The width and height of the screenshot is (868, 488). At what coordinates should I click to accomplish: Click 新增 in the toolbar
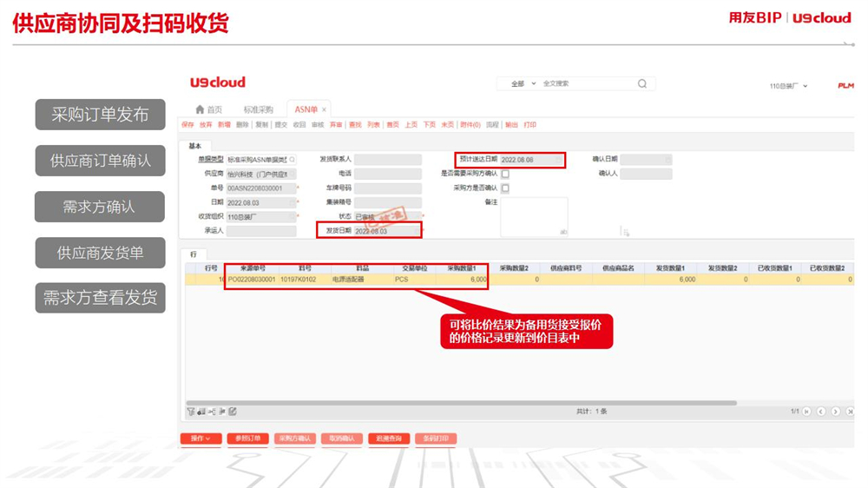click(224, 125)
